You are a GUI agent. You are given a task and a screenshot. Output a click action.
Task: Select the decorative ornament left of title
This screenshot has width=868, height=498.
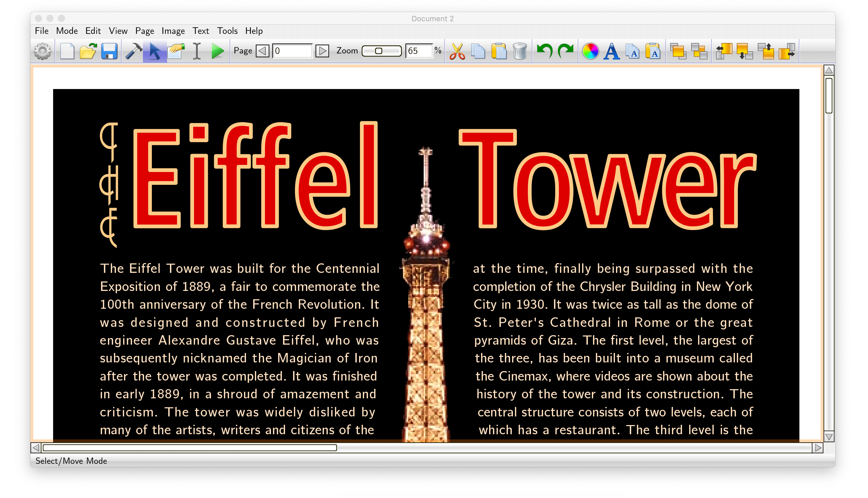pos(109,185)
